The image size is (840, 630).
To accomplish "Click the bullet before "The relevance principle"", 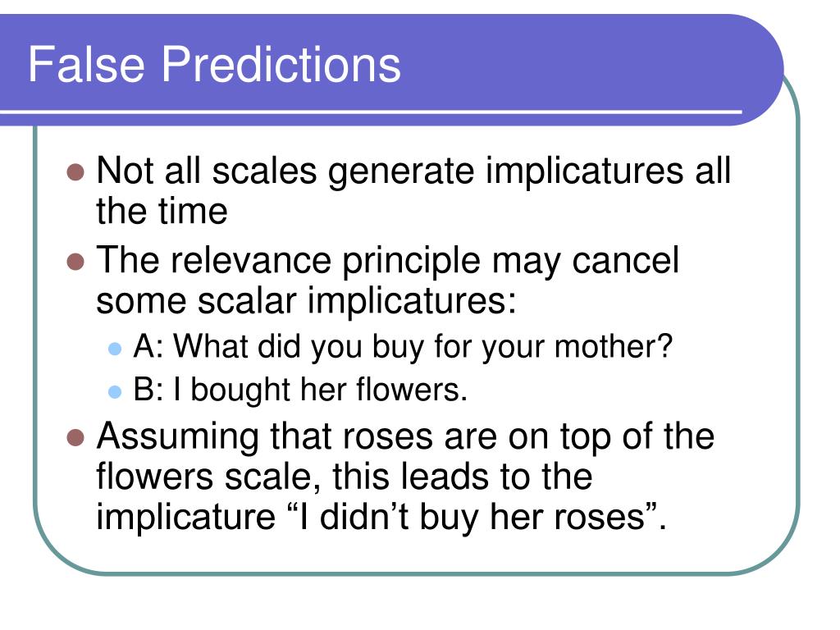I will pos(75,263).
